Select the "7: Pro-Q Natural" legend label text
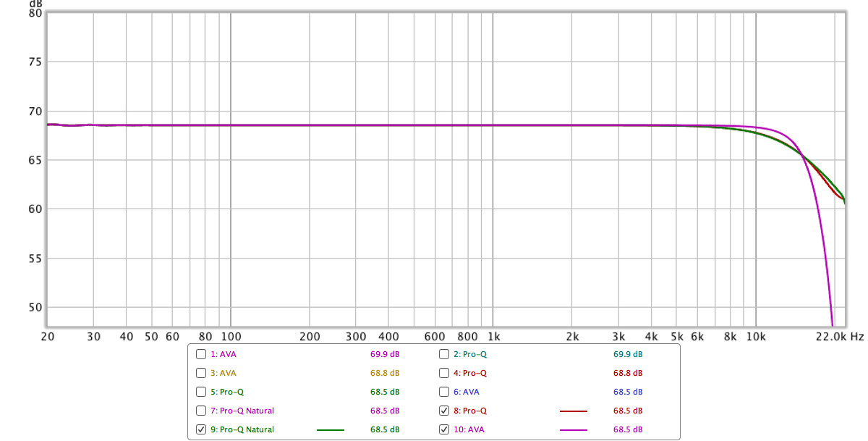The height and width of the screenshot is (441, 868). tap(242, 411)
